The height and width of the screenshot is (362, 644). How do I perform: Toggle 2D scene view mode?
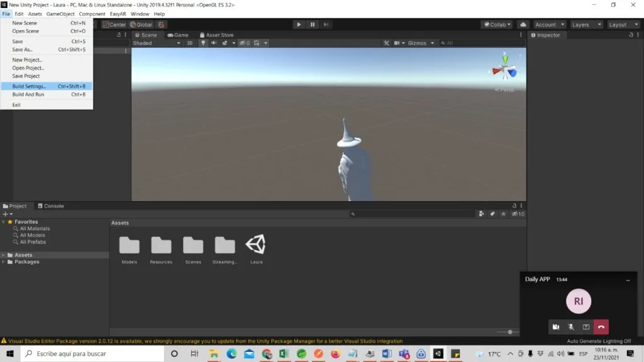189,43
